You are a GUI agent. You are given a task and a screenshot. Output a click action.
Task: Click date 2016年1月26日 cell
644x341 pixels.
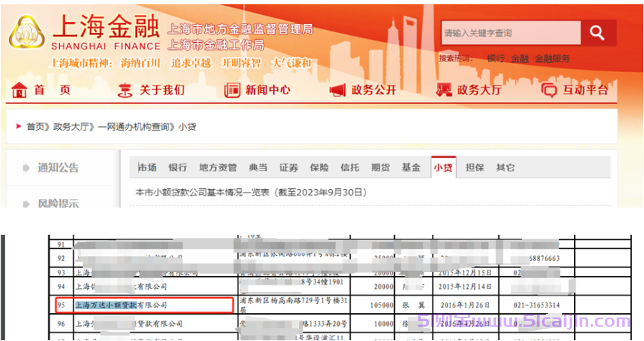[x=466, y=305]
